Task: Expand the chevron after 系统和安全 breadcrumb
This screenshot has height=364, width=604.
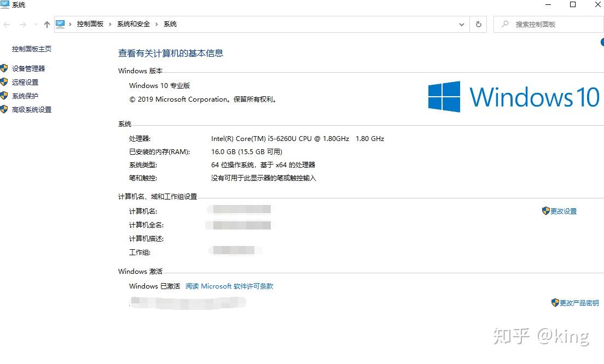Action: coord(157,24)
